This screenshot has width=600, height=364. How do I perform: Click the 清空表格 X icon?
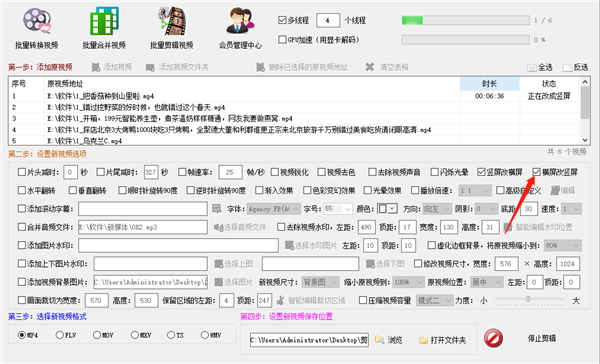tap(370, 67)
